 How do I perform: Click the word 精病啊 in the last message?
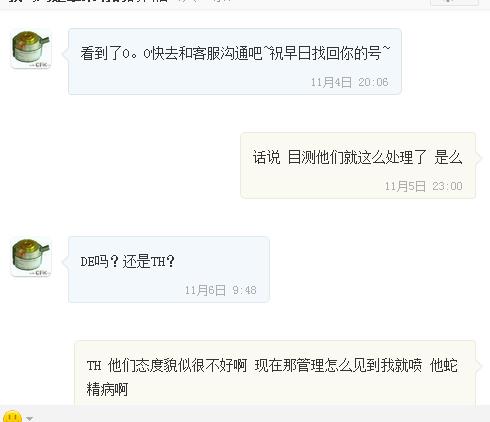click(107, 389)
